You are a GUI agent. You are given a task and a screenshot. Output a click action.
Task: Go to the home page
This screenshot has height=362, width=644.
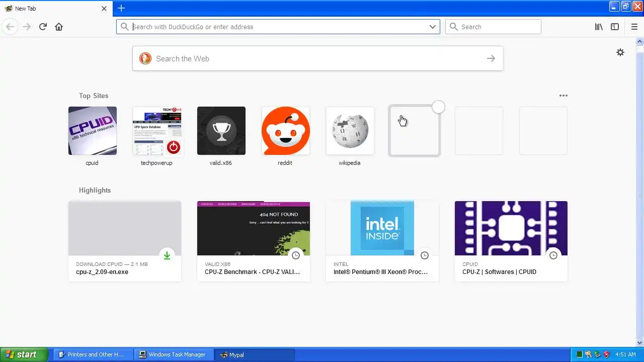pos(59,27)
